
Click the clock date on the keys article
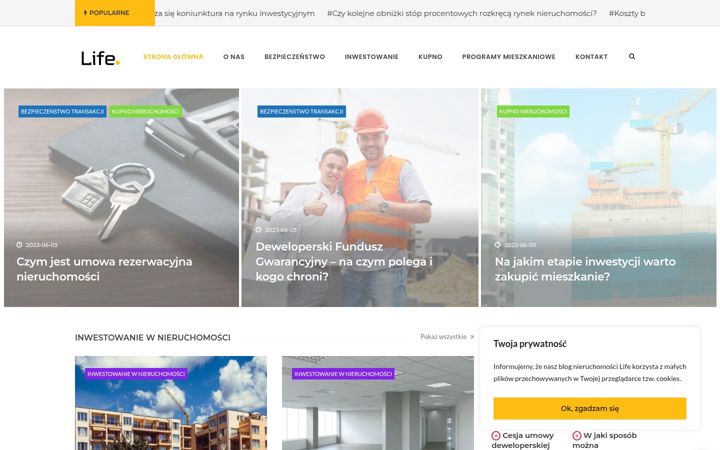tap(37, 245)
